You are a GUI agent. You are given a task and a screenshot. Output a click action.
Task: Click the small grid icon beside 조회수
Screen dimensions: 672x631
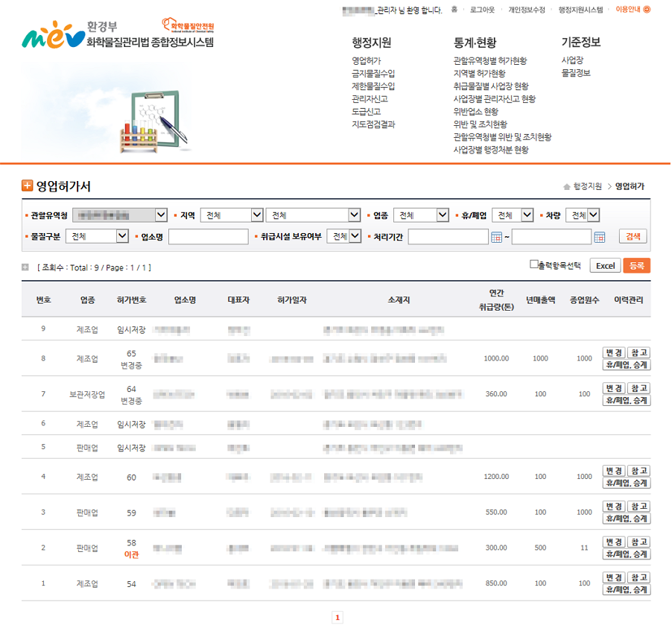(x=25, y=267)
